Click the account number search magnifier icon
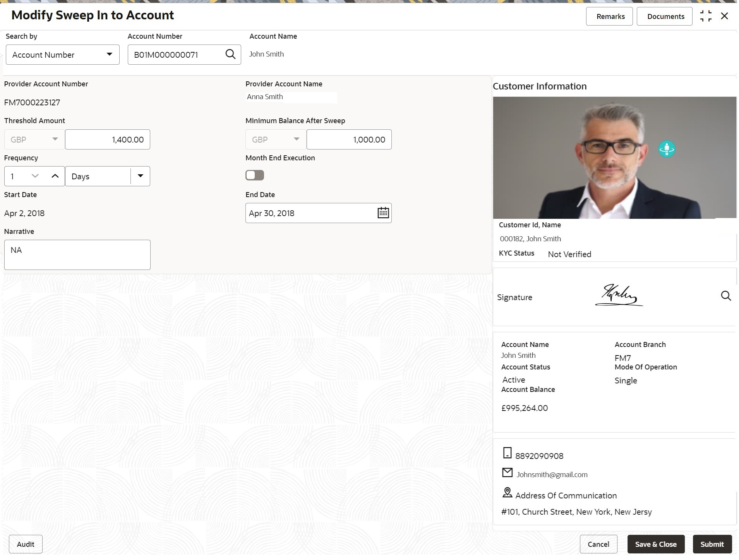The width and height of the screenshot is (739, 560). (230, 54)
